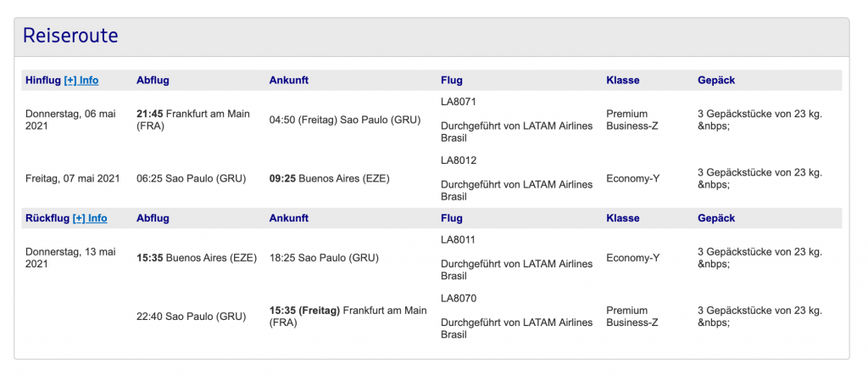Click the 04:50 (Freitag) Sao Paulo arrival

click(344, 121)
